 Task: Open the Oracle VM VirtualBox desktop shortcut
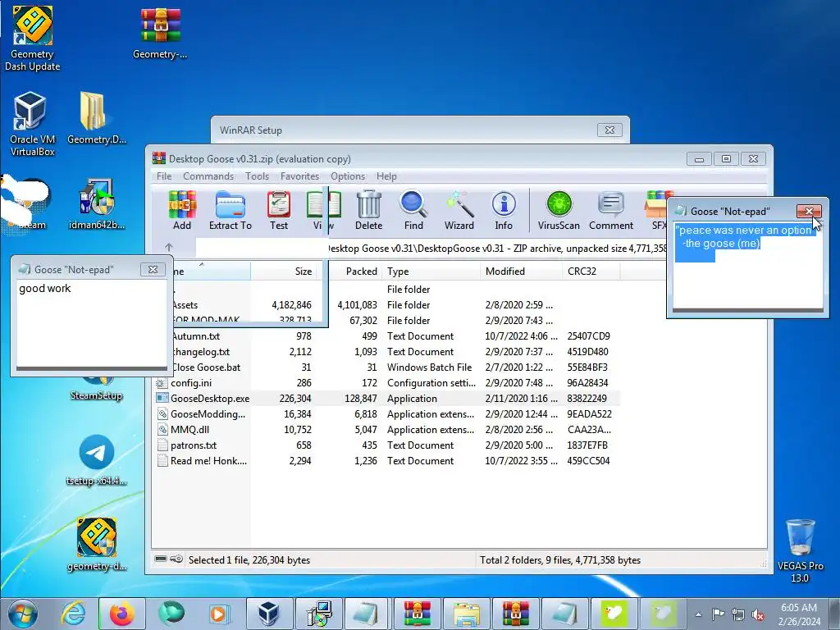pyautogui.click(x=32, y=124)
